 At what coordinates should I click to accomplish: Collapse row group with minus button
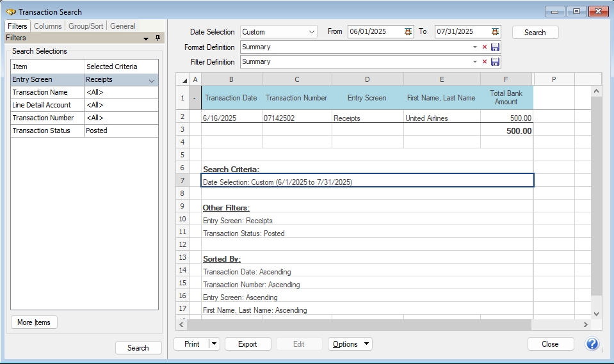tap(194, 98)
